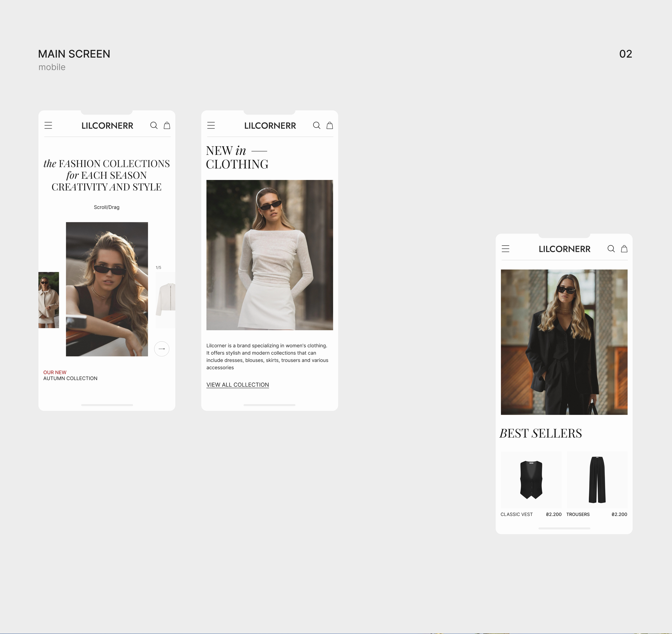
Task: Click home indicator bar on first phone
Action: pyautogui.click(x=107, y=405)
